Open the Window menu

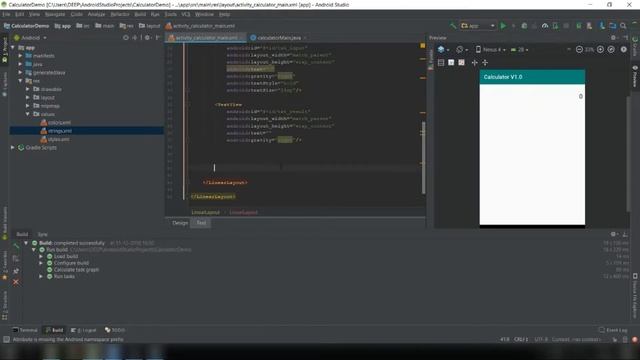click(204, 14)
